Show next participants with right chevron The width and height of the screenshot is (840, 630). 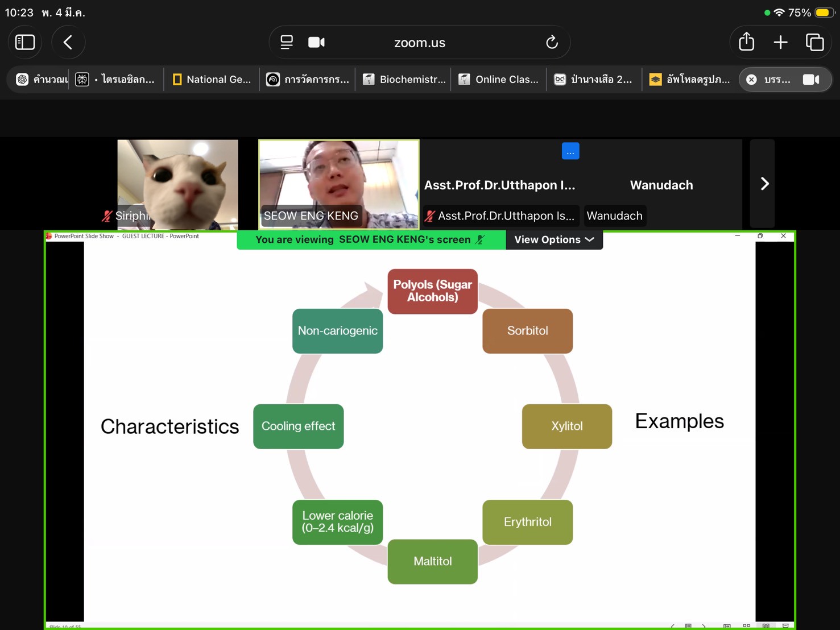point(764,184)
